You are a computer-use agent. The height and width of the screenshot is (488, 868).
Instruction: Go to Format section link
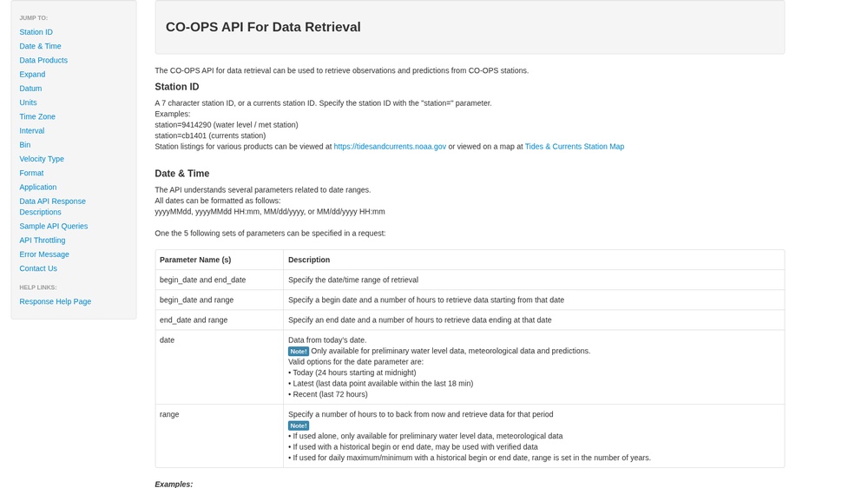click(31, 174)
